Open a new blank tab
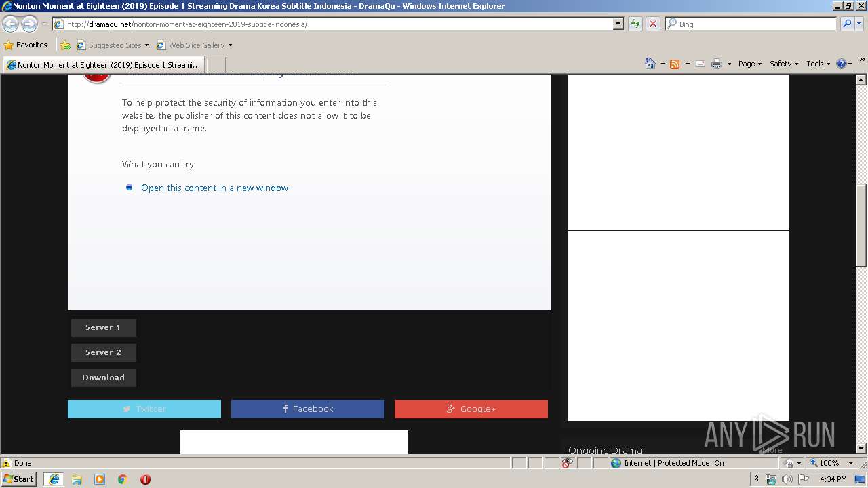The height and width of the screenshot is (488, 868). coord(216,65)
